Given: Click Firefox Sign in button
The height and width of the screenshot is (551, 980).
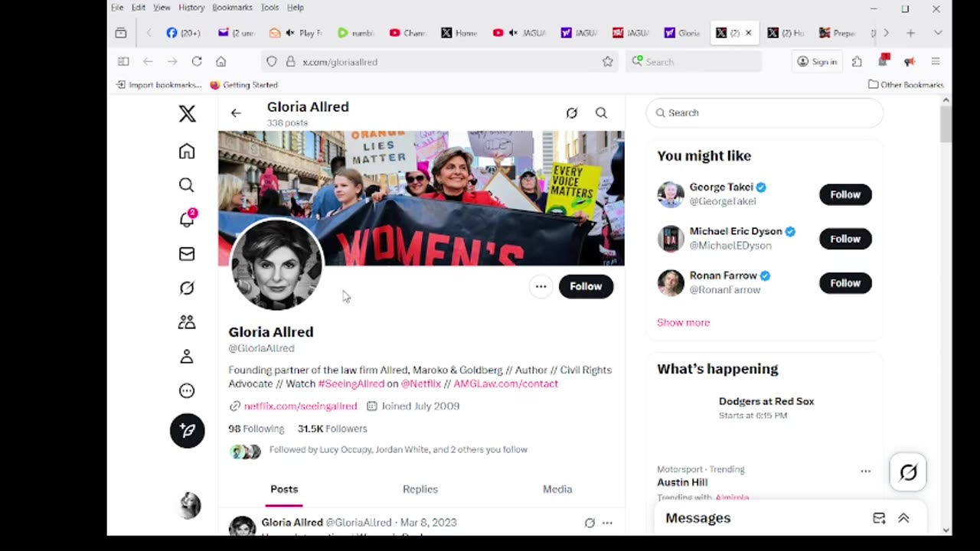Looking at the screenshot, I should click(x=817, y=61).
